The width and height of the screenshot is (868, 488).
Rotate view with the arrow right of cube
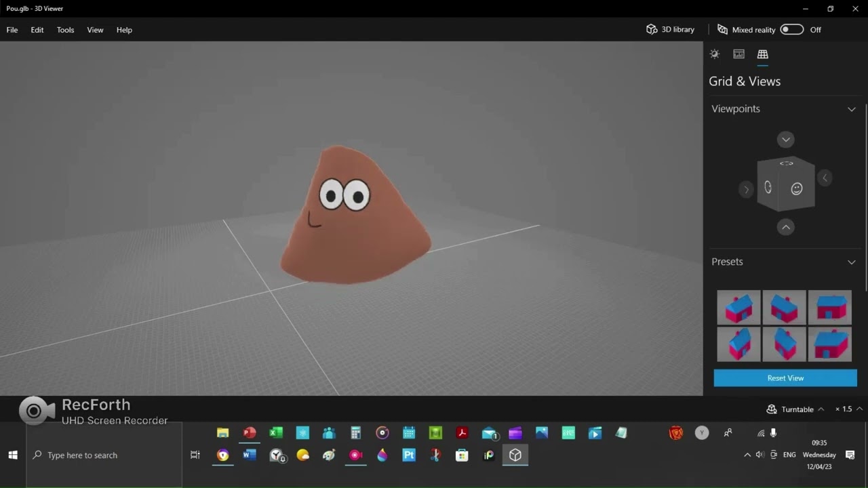coord(825,178)
